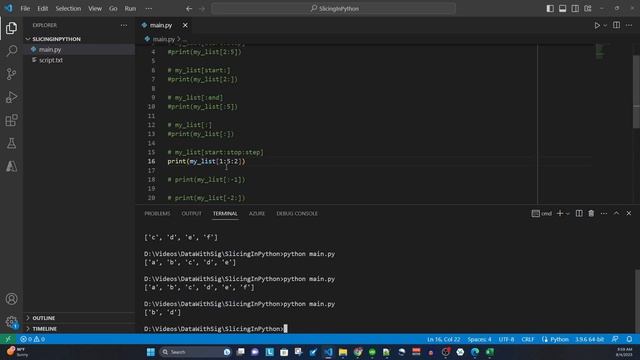Open the Accounts menu icon
The height and width of the screenshot is (360, 640).
[x=11, y=299]
